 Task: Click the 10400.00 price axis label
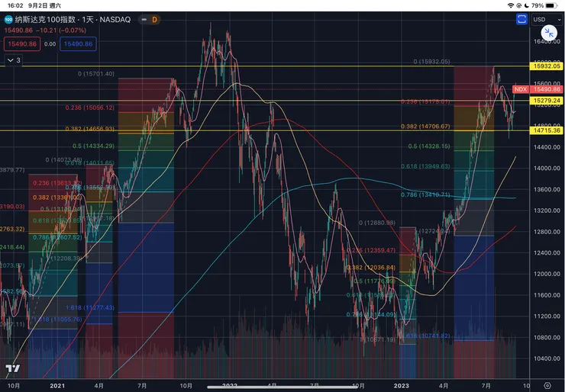547,358
